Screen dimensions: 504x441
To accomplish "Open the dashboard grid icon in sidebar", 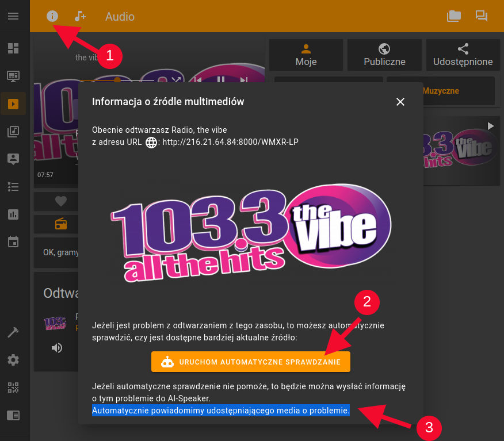I will click(x=13, y=48).
